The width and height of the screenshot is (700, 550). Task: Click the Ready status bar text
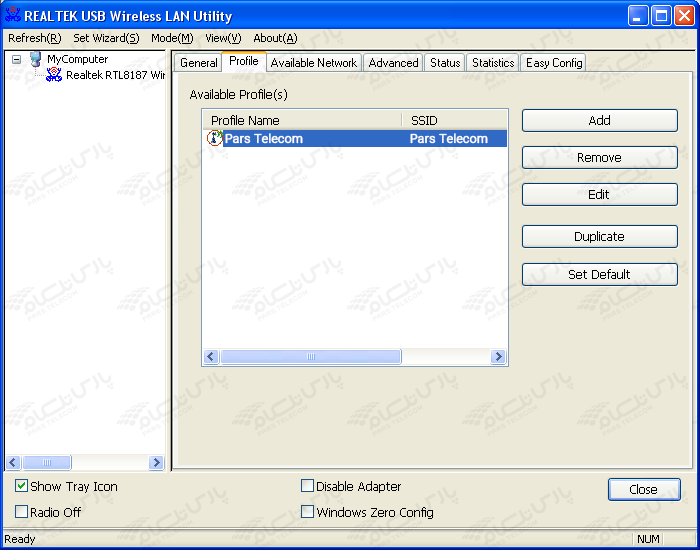coord(20,539)
